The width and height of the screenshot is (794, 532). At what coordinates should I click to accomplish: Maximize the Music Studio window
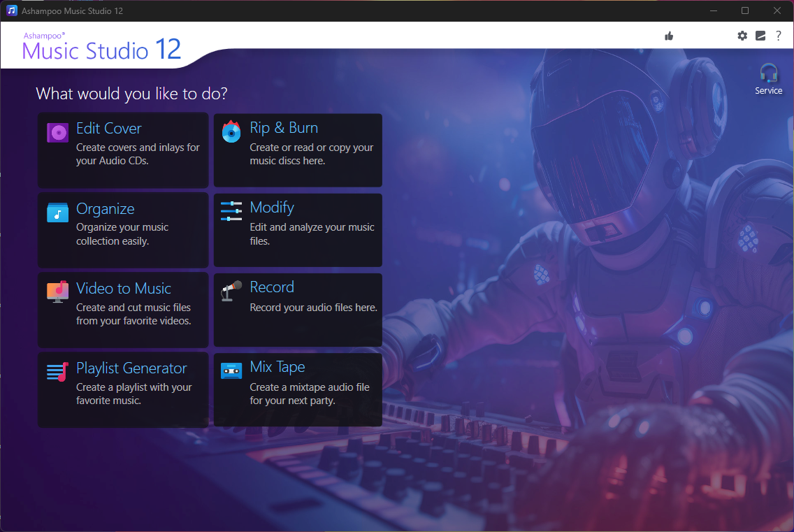(x=745, y=10)
